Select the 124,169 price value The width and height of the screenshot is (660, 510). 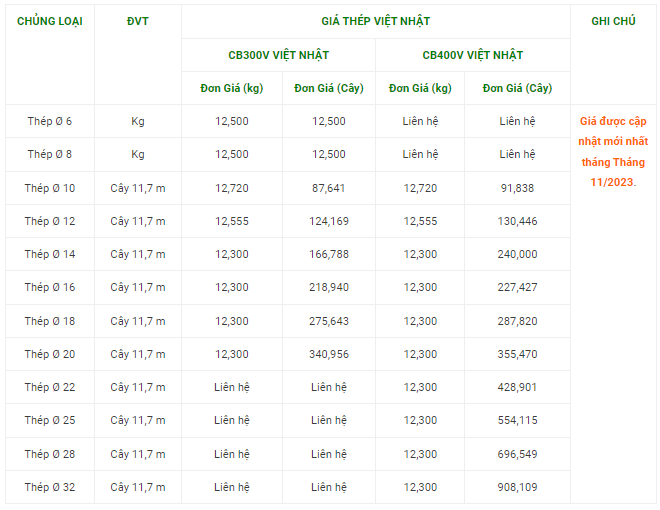click(x=329, y=221)
